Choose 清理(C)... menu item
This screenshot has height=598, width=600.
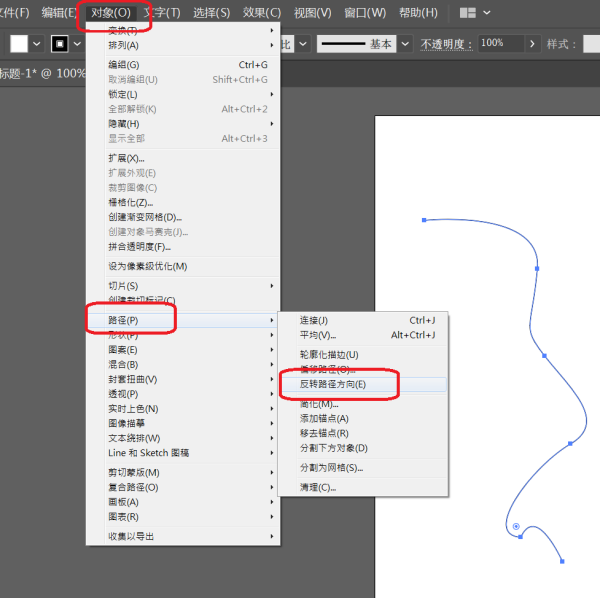coord(363,487)
